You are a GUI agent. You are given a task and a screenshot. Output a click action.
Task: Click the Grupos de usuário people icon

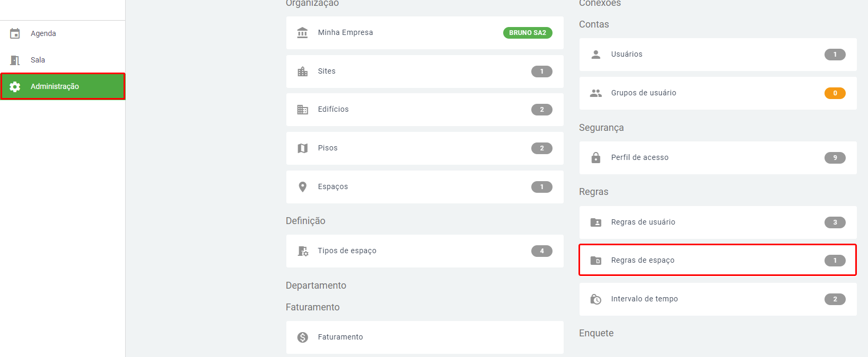click(596, 93)
